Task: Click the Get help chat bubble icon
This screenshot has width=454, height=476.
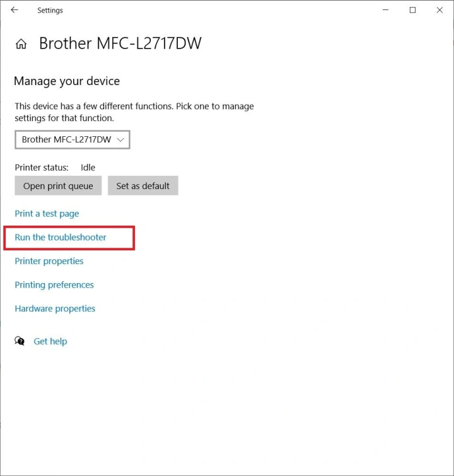Action: click(20, 341)
